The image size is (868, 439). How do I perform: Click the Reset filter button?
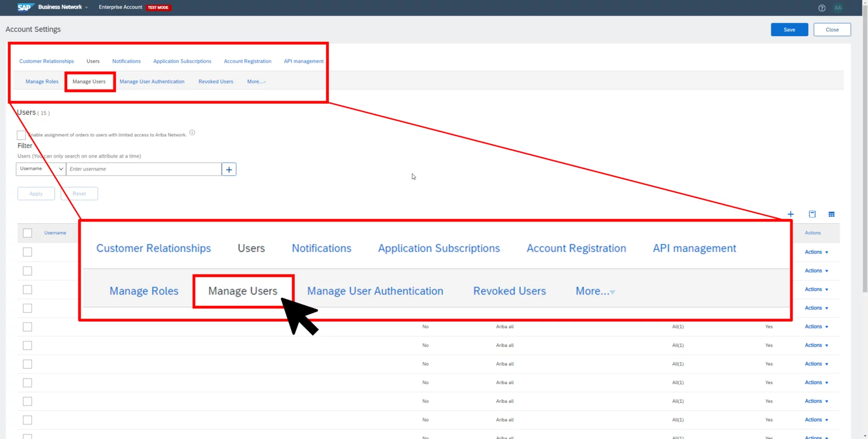click(x=79, y=194)
